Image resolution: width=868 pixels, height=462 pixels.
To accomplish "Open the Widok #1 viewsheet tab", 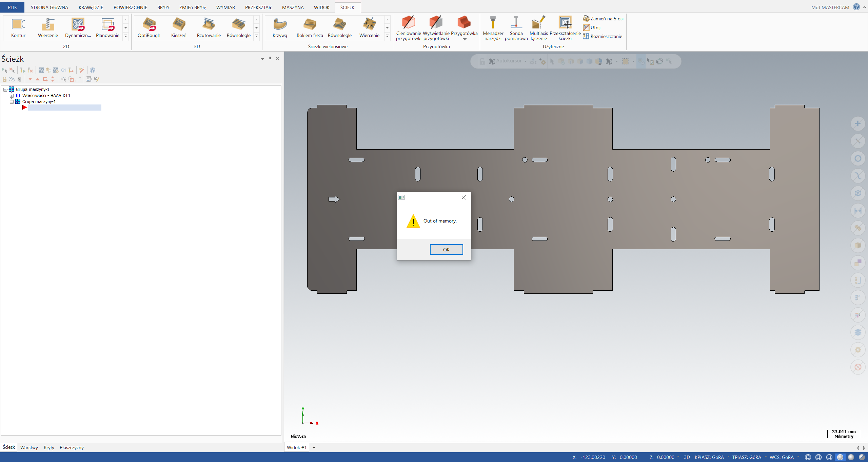I will tap(296, 447).
